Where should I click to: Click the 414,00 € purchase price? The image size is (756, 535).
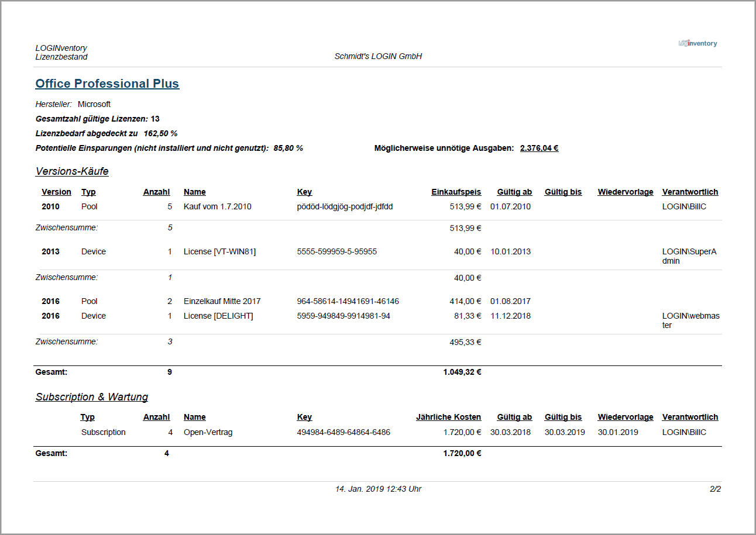point(465,301)
